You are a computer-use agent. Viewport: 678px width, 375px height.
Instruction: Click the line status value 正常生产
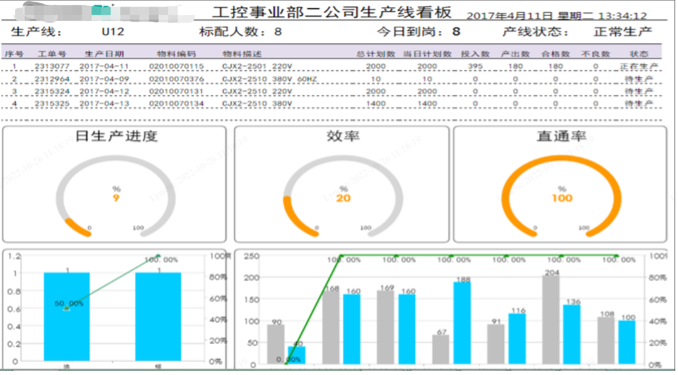click(623, 32)
